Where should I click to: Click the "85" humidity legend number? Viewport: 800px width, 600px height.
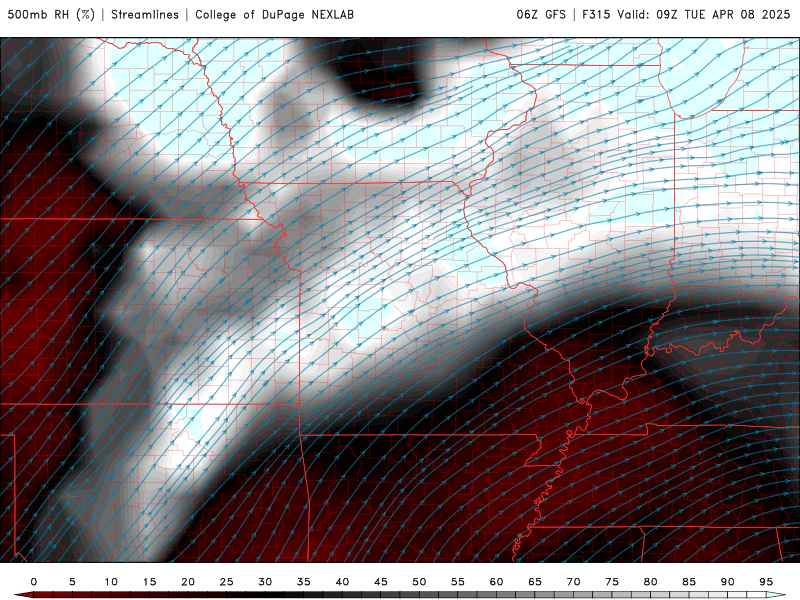click(x=689, y=582)
